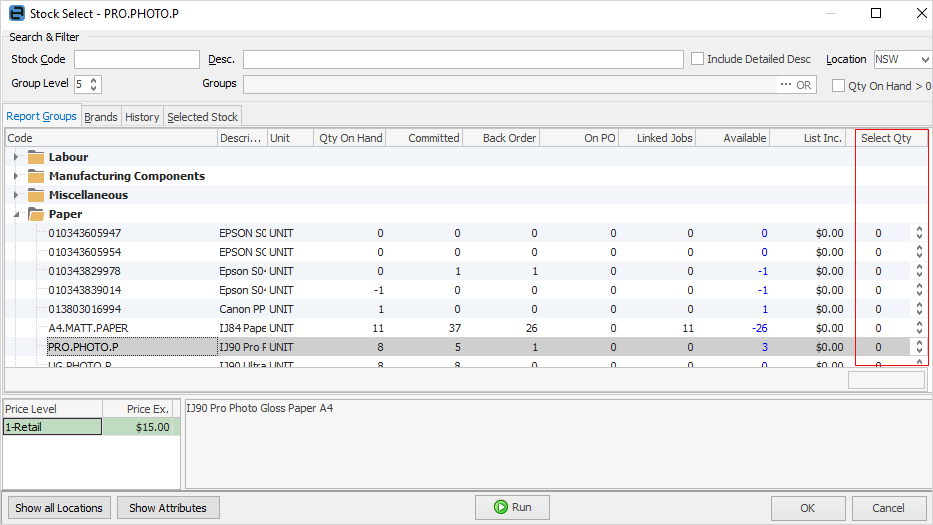The width and height of the screenshot is (933, 525).
Task: Select stock row 010343839014
Action: point(465,290)
